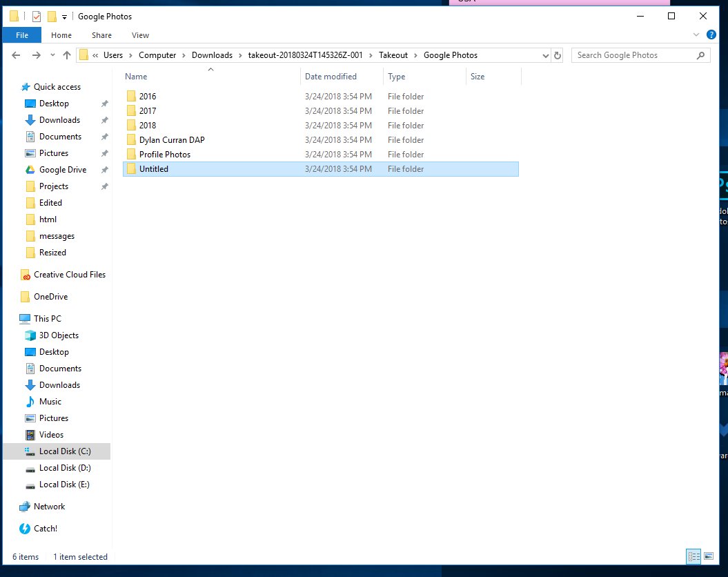Open the messages folder in sidebar
This screenshot has height=577, width=728.
[x=57, y=236]
